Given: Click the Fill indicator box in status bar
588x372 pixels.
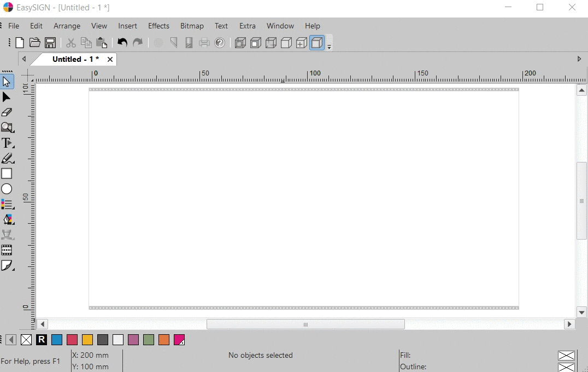Looking at the screenshot, I should pyautogui.click(x=566, y=355).
